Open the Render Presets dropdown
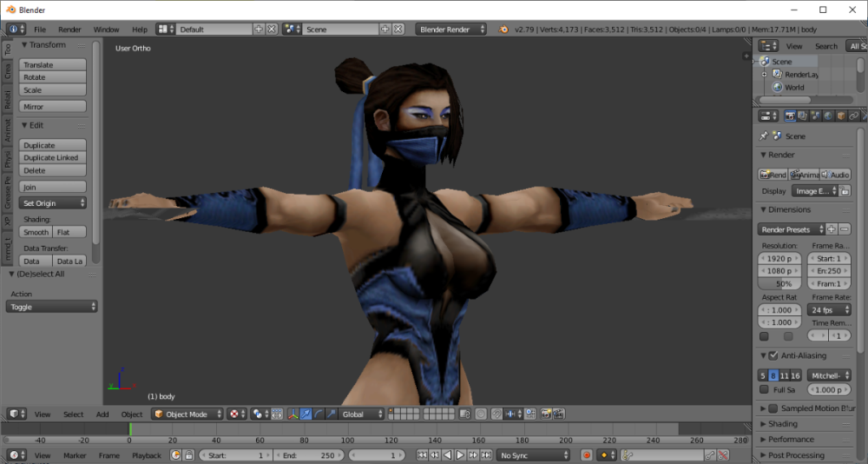 tap(791, 229)
